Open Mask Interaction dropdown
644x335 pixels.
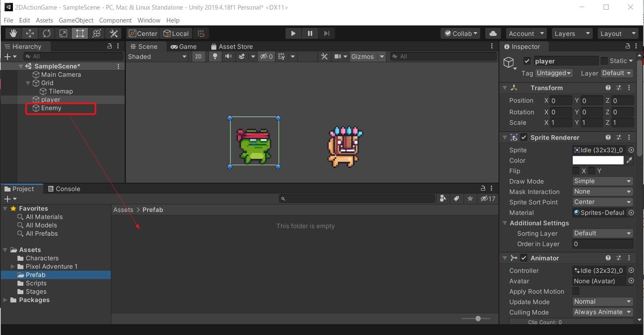click(603, 191)
